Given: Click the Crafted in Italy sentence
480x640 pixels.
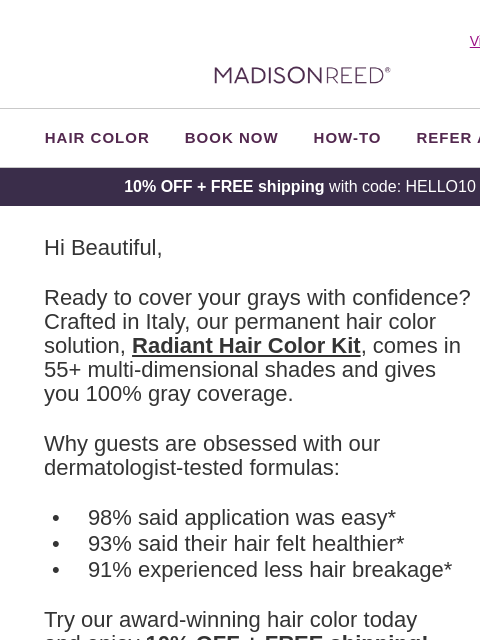Looking at the screenshot, I should (240, 322).
